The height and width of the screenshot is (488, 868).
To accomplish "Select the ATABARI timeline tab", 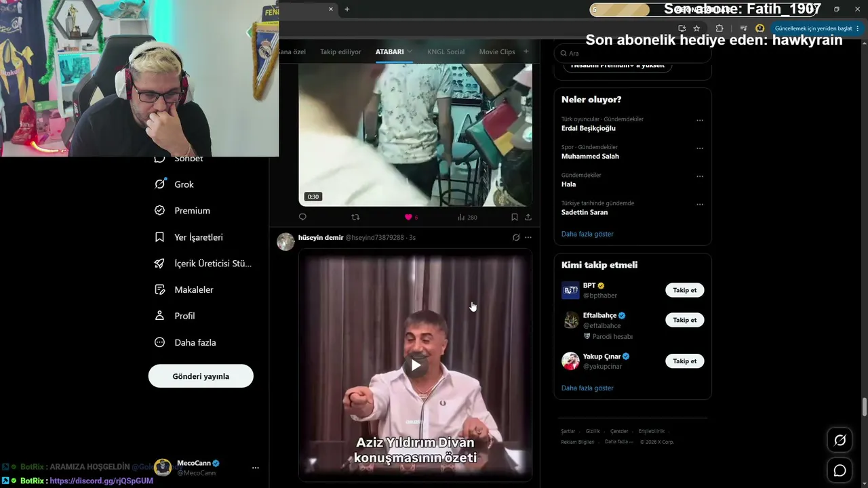I will point(390,52).
